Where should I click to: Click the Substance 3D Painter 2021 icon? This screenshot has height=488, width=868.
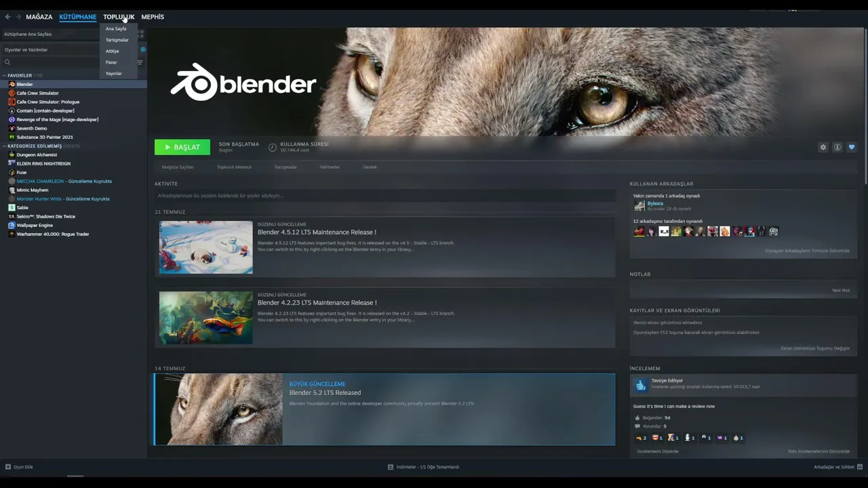(x=12, y=137)
